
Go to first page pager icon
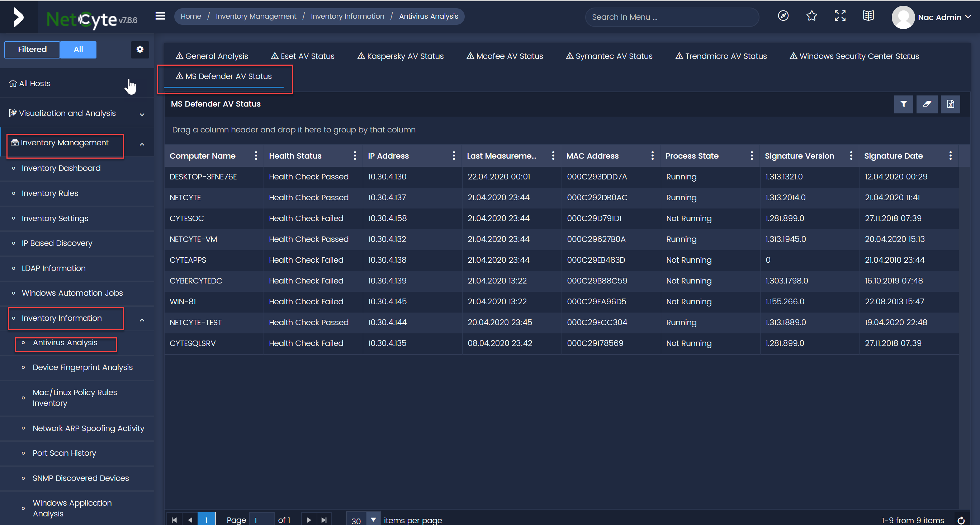174,520
